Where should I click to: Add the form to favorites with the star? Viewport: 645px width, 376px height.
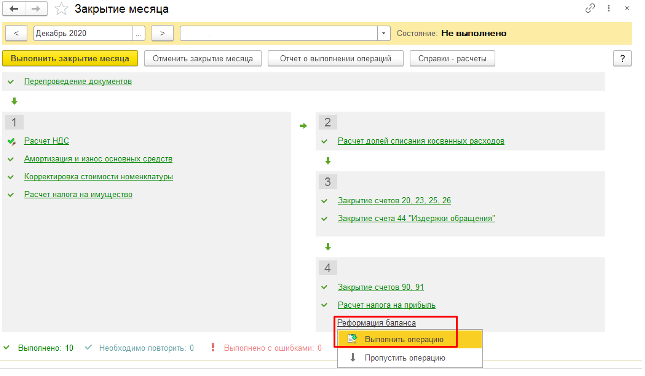click(x=61, y=9)
